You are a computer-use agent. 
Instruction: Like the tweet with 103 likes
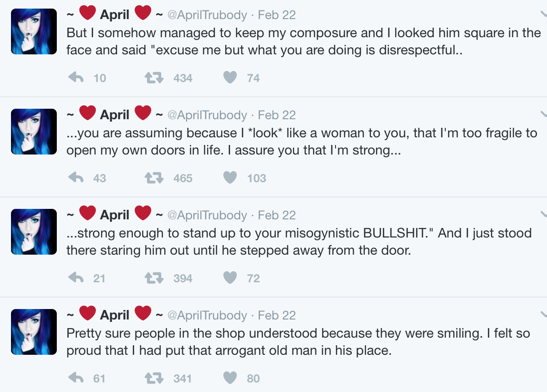click(x=230, y=178)
